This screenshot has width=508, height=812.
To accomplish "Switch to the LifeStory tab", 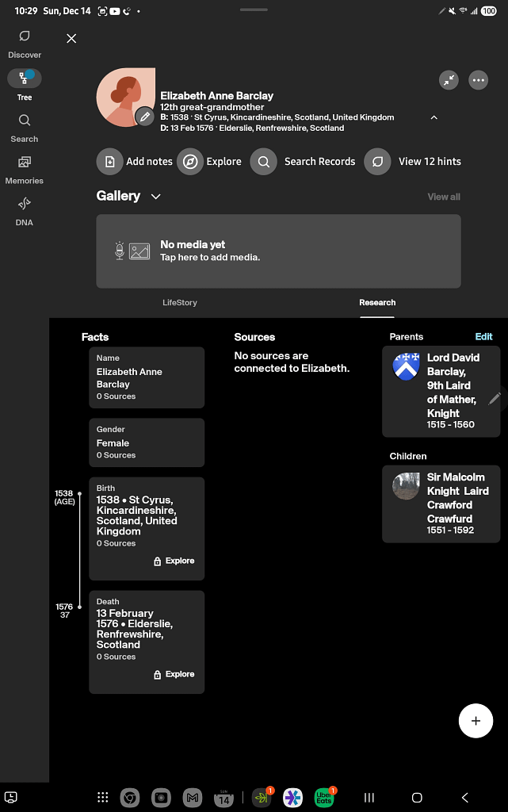I will point(180,302).
